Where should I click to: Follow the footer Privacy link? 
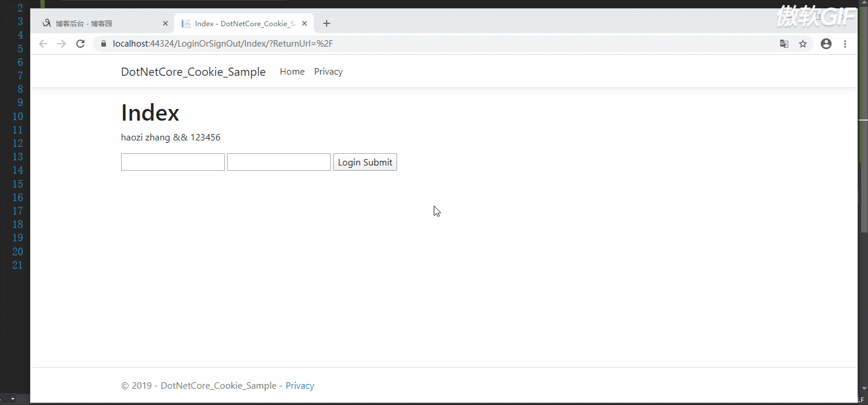[x=300, y=386]
